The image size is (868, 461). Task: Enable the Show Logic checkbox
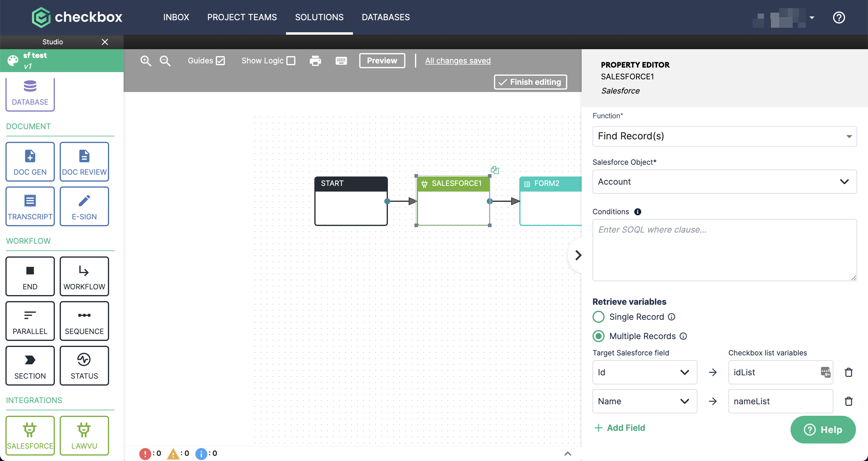click(291, 61)
